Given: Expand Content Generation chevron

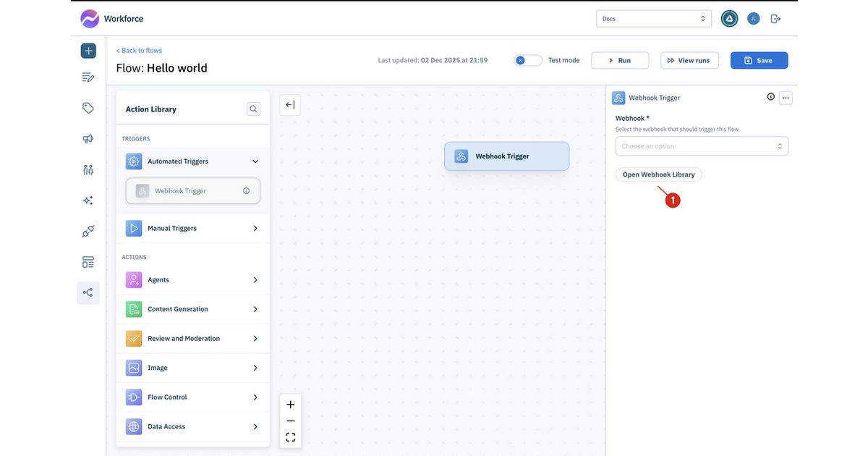Looking at the screenshot, I should (255, 309).
